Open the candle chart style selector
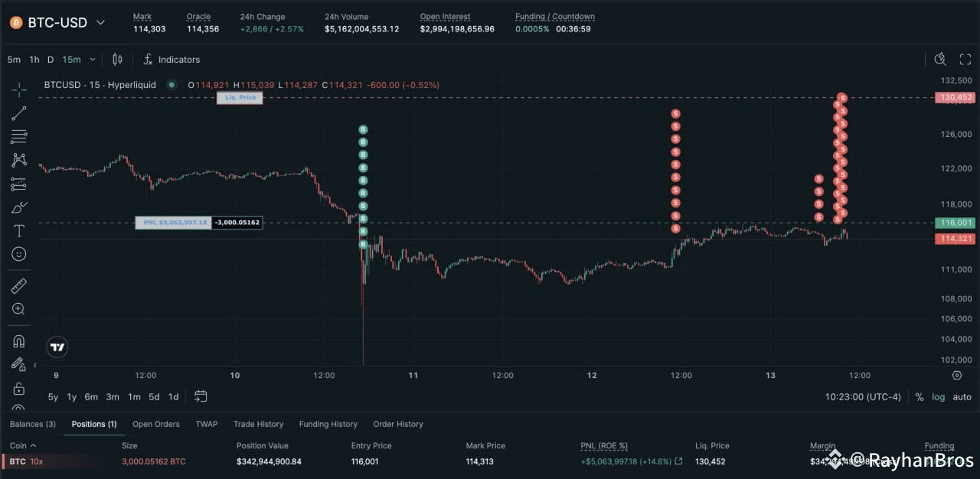 pos(116,59)
